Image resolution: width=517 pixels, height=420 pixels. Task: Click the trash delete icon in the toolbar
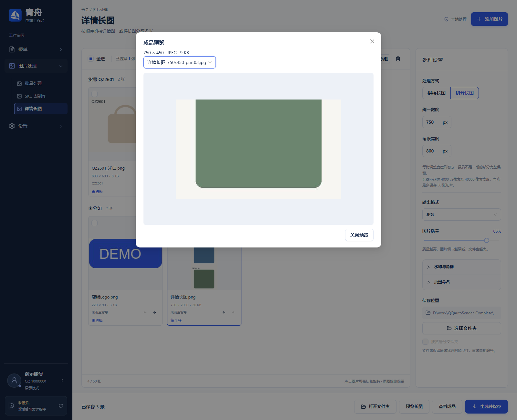(398, 59)
